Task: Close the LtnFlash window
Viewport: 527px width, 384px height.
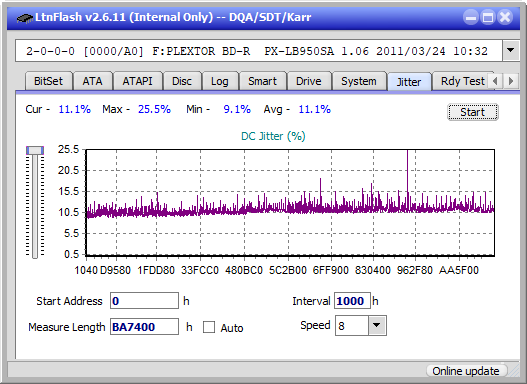Action: point(504,17)
